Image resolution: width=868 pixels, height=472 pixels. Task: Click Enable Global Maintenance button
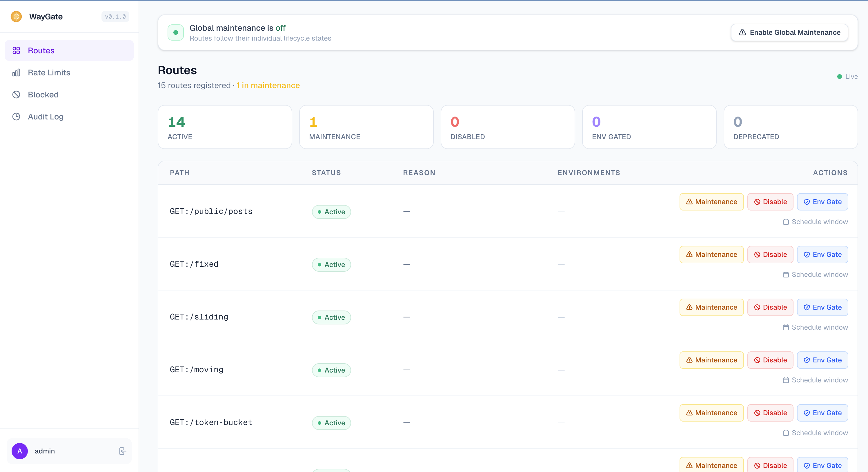(x=789, y=32)
